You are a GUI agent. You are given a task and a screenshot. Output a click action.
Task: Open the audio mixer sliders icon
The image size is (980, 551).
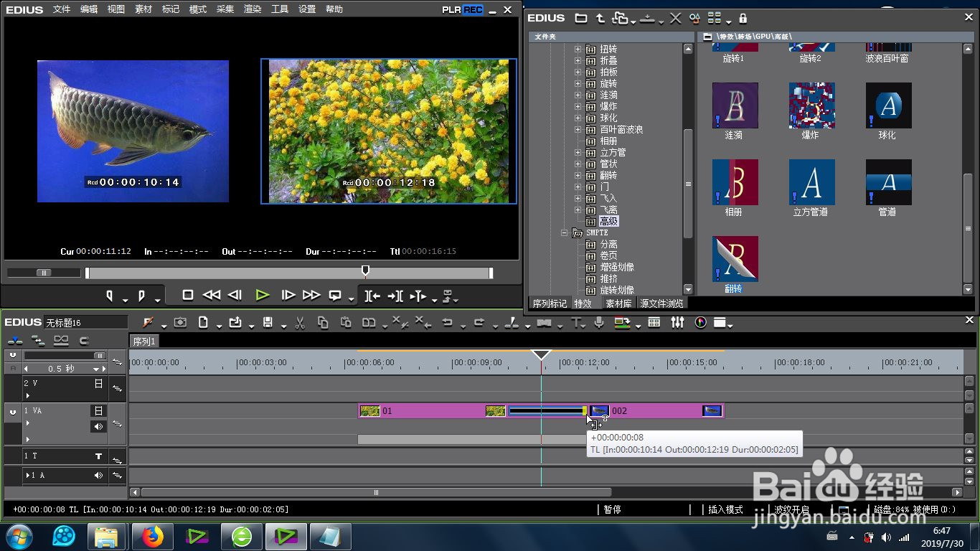click(677, 323)
